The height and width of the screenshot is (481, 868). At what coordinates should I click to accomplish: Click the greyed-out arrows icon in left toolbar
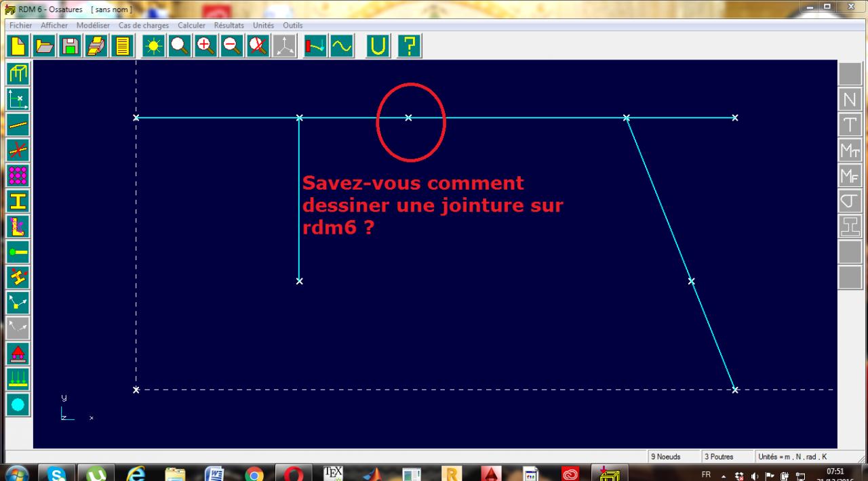pyautogui.click(x=18, y=329)
